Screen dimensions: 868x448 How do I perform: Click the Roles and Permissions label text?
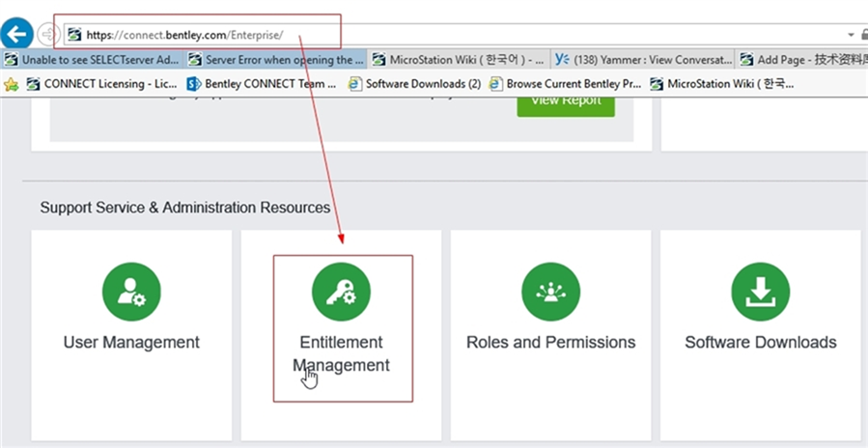pyautogui.click(x=550, y=342)
